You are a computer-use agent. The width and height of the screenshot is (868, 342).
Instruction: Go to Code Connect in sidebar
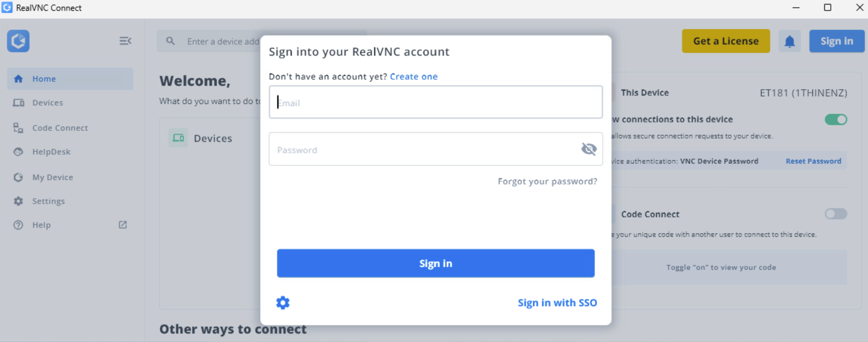(60, 128)
